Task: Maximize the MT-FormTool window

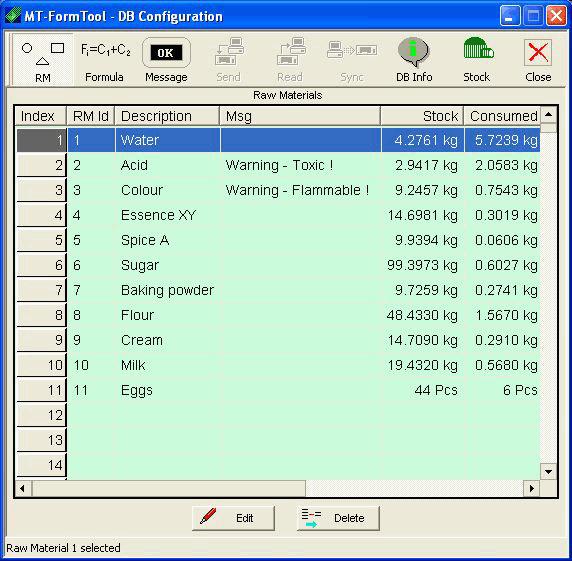Action: pos(533,16)
